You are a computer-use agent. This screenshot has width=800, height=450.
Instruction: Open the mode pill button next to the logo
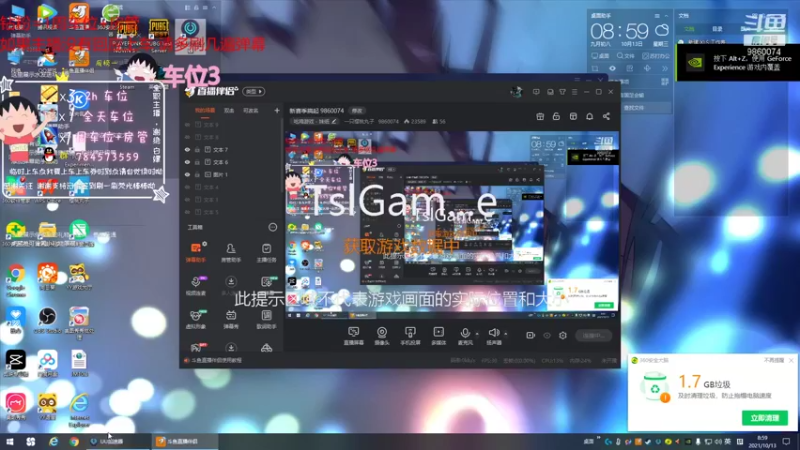pyautogui.click(x=254, y=92)
